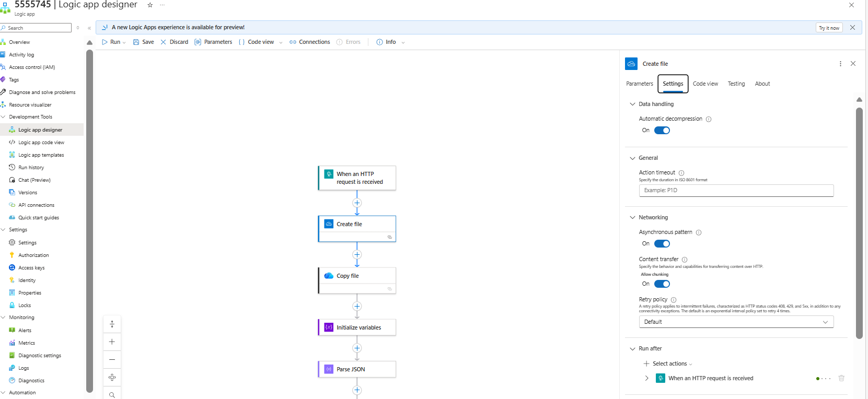
Task: Dismiss the preview notification banner
Action: point(852,28)
